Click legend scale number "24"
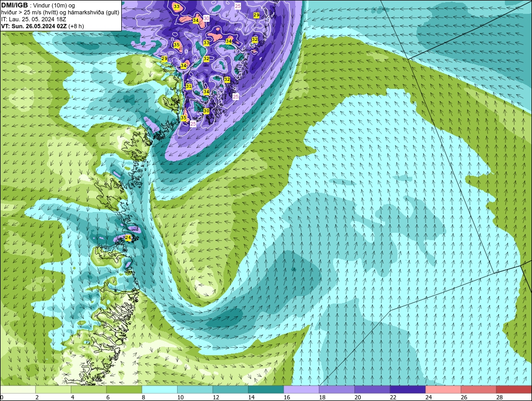This screenshot has width=532, height=401. (x=428, y=397)
